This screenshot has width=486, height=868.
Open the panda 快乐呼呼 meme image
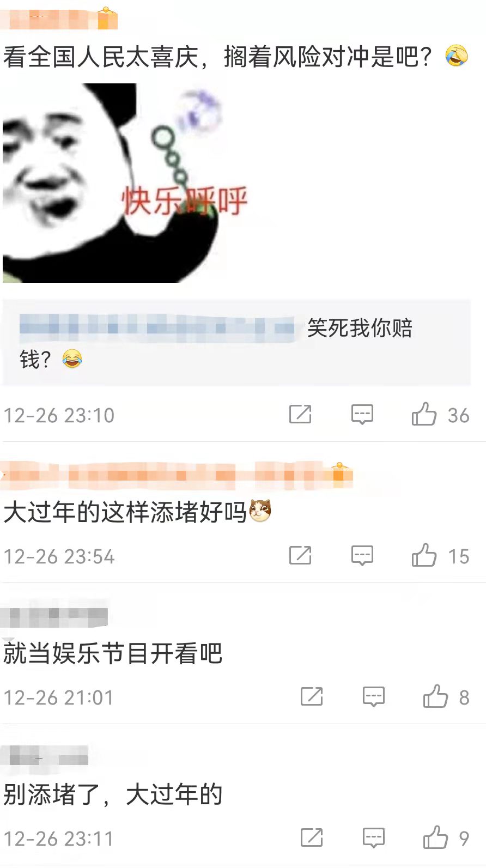(x=125, y=183)
